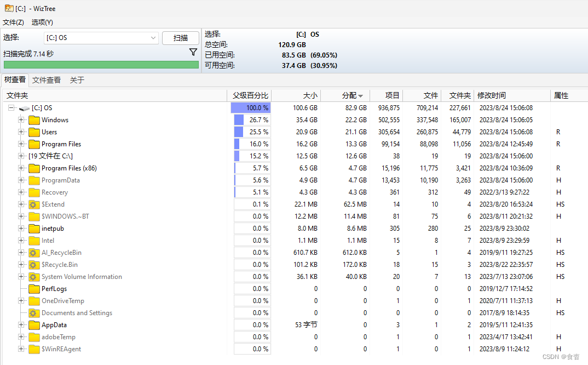Click the 100.0 % bar for C: OS
Screen dimensions: 588x365
251,108
